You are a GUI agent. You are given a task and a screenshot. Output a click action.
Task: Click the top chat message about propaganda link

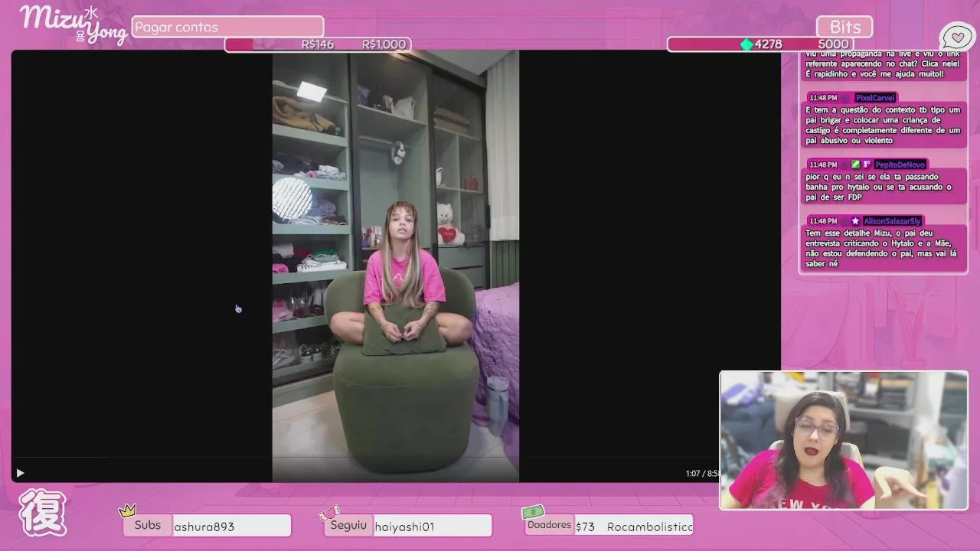pyautogui.click(x=883, y=65)
